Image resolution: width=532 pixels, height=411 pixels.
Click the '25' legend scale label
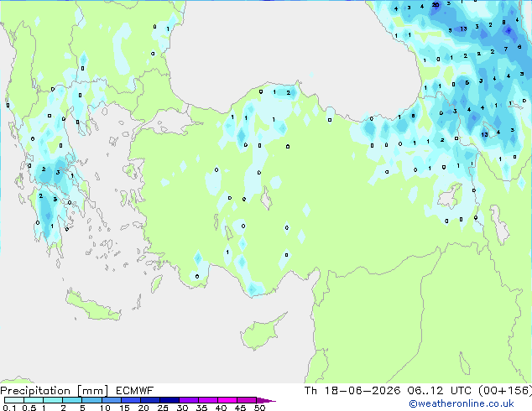pos(163,408)
